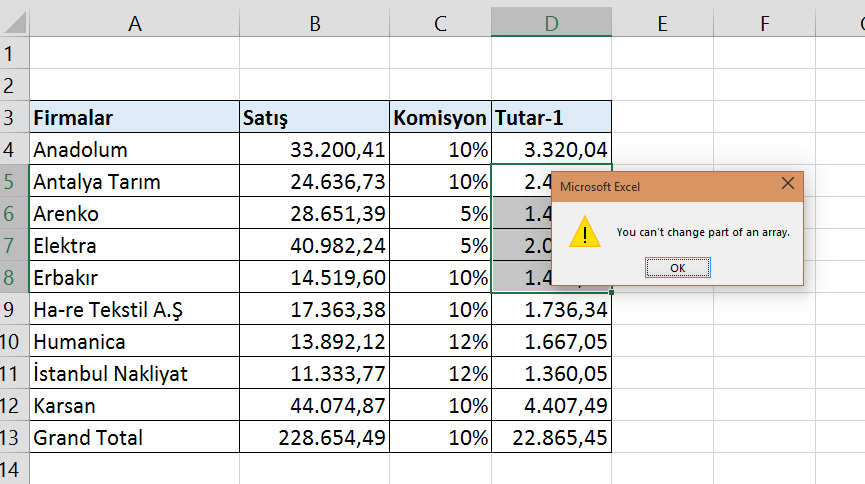Select the Grand Total label cell
The image size is (865, 484).
[x=134, y=438]
